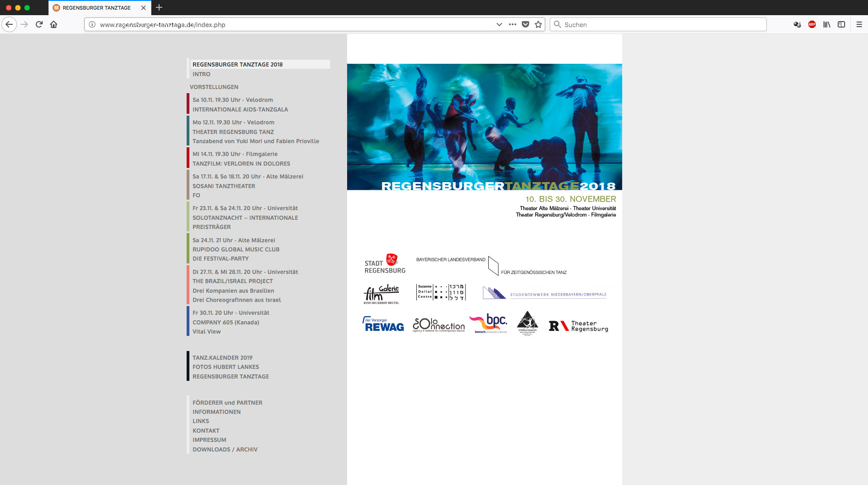Open a new browser tab

159,7
